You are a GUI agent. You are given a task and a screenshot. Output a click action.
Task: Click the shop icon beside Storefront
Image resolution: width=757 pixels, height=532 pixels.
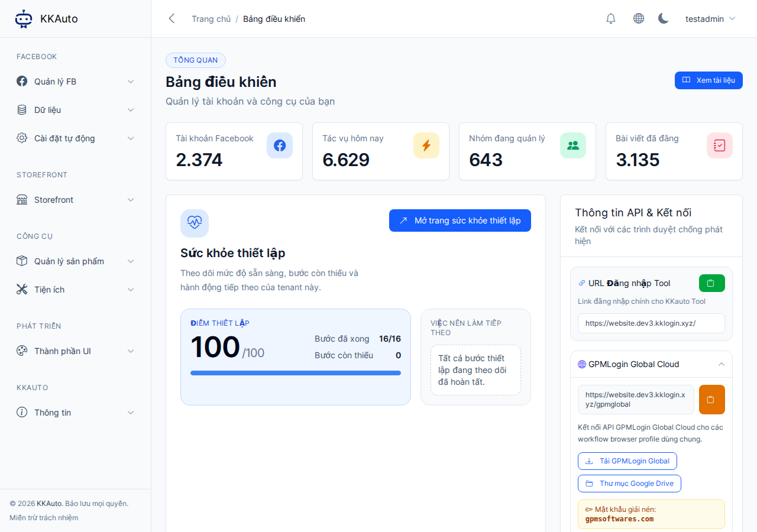pyautogui.click(x=22, y=200)
